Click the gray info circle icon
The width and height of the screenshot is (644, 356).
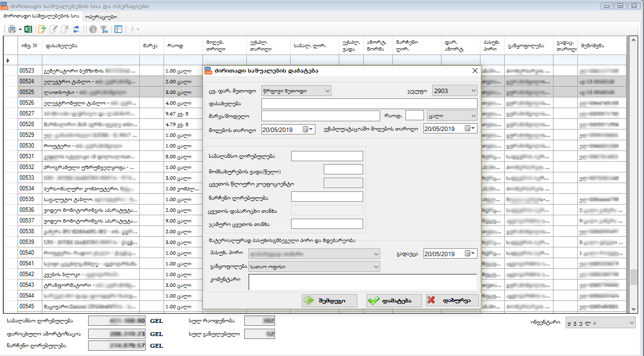click(x=92, y=29)
